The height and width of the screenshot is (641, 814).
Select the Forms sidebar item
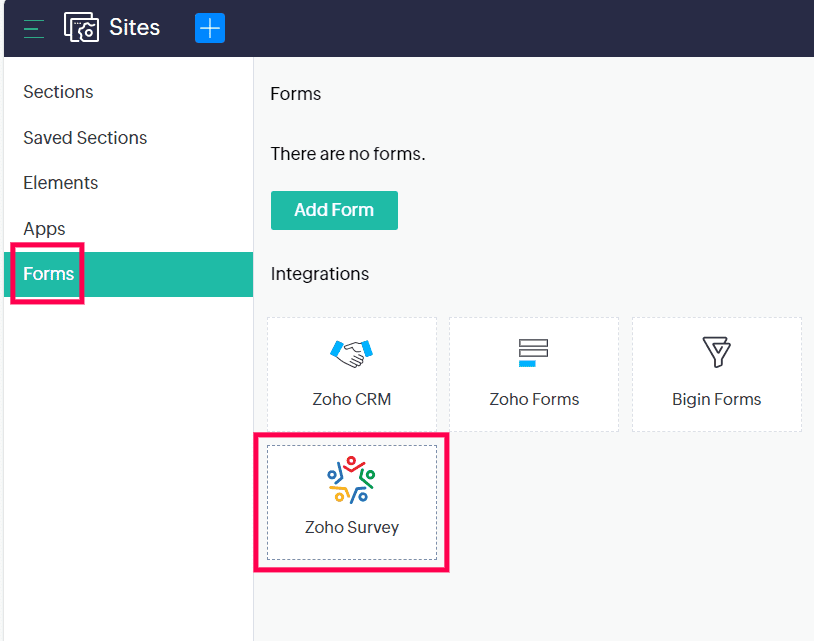point(128,274)
